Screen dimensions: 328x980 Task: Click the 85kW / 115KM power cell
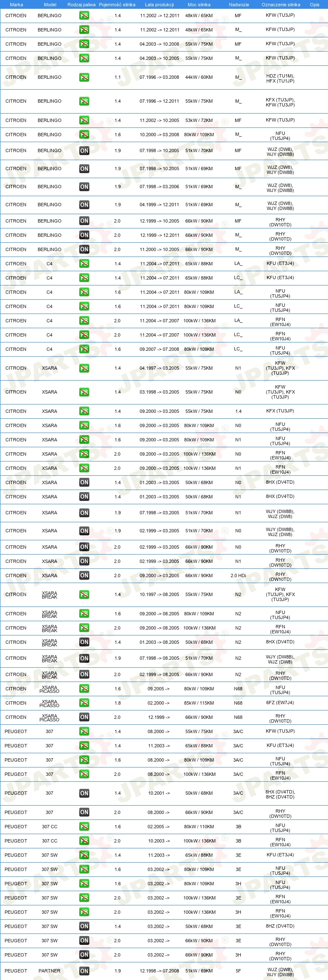pos(199,703)
